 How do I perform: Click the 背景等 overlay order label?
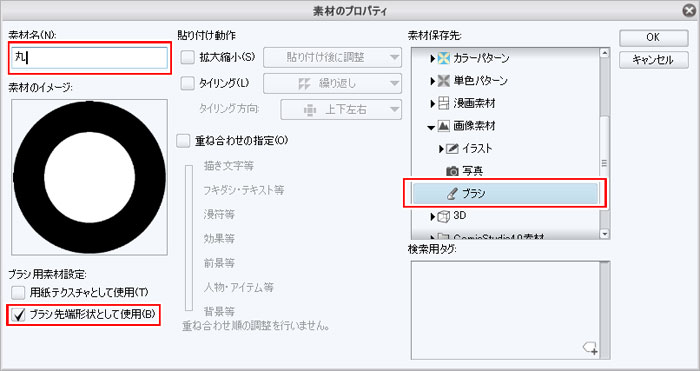219,311
